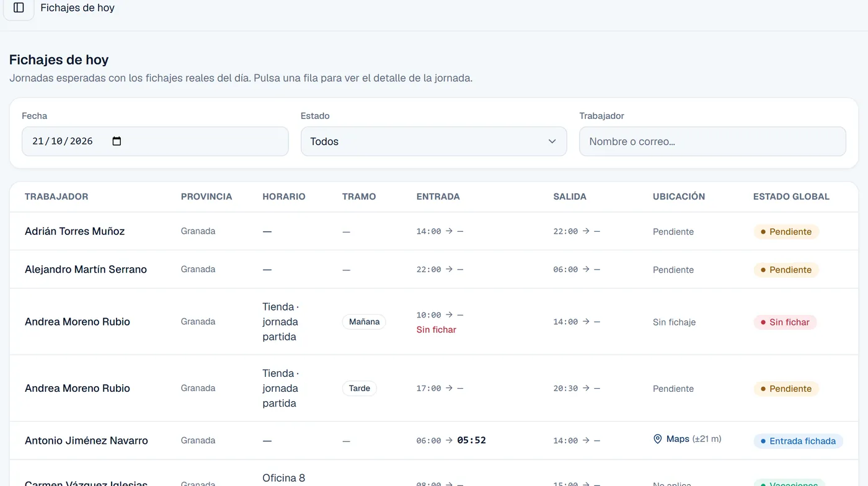Click Tienda jornada partida in the Mañana row
Screen dimensions: 868x486
tap(281, 322)
